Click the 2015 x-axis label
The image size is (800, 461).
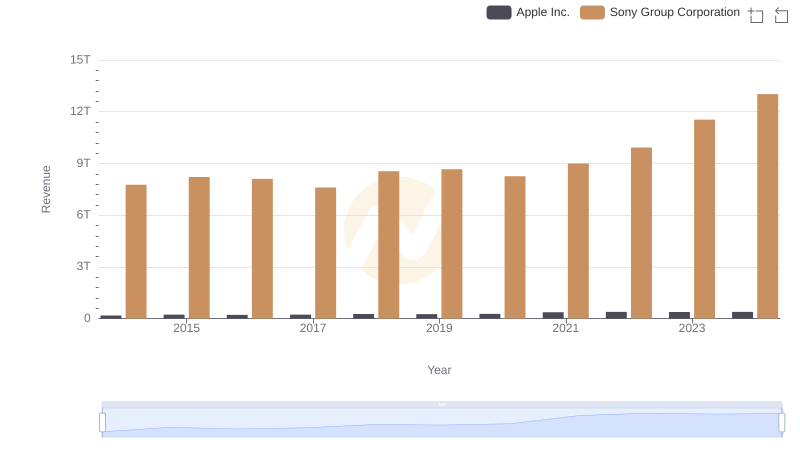click(x=186, y=328)
